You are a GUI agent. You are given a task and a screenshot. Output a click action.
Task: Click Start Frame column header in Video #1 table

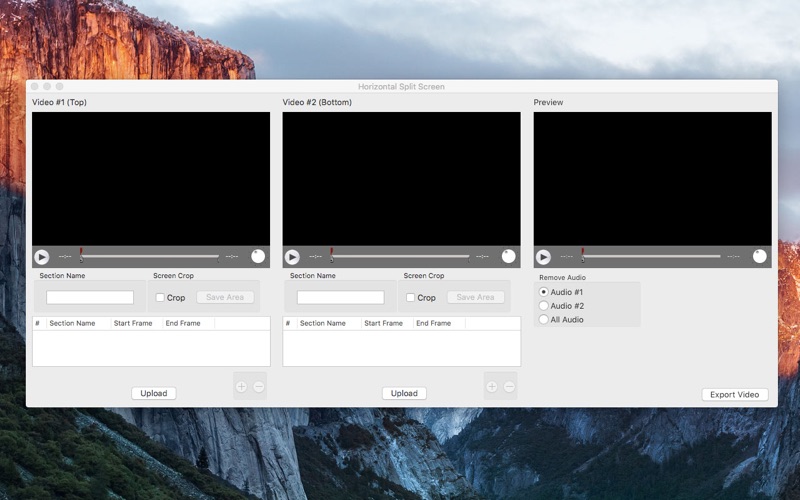click(133, 324)
